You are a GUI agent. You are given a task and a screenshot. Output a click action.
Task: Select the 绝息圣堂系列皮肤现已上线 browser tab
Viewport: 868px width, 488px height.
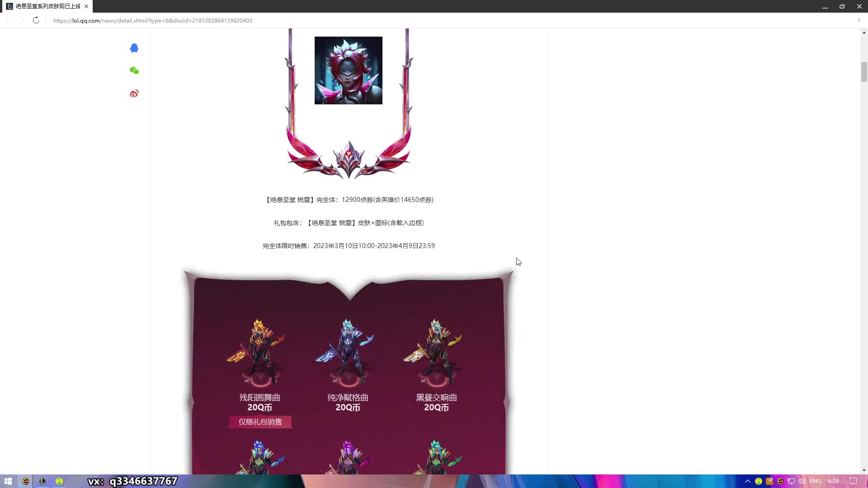point(47,6)
